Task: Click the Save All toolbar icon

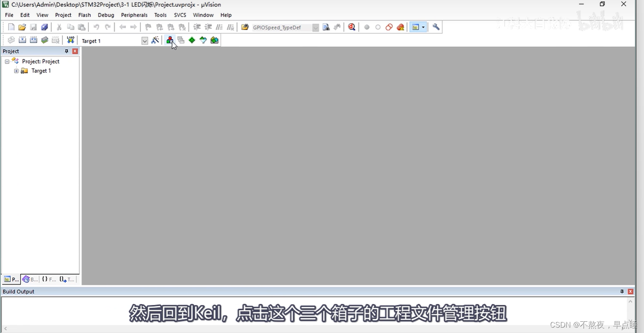Action: tap(44, 27)
